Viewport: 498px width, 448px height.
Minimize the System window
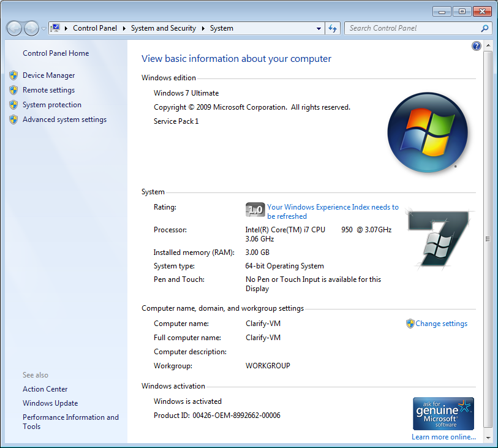click(442, 12)
